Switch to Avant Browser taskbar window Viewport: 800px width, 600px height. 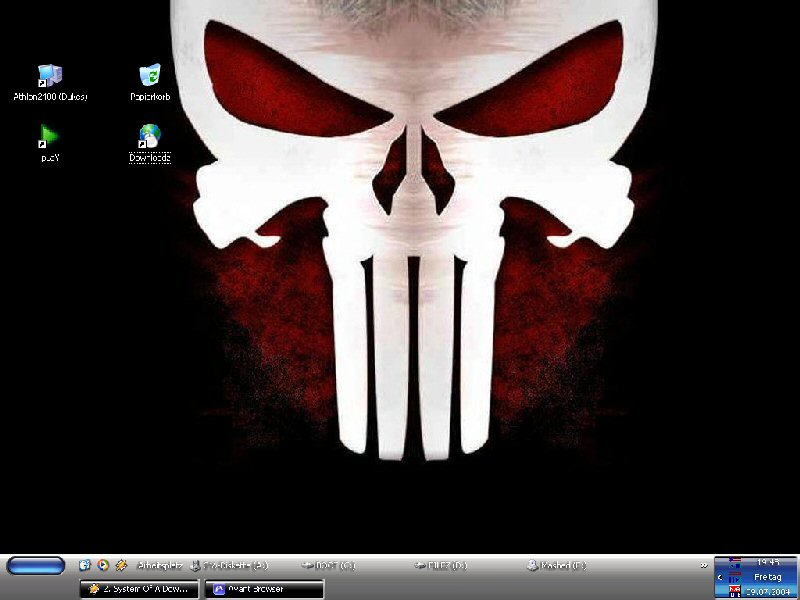[264, 589]
